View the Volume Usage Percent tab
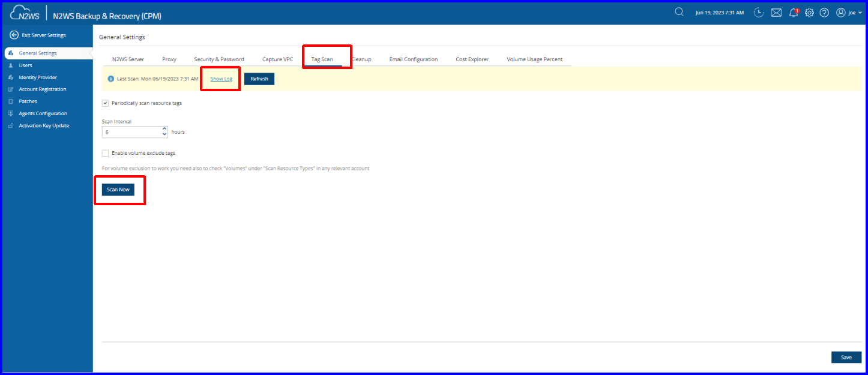This screenshot has height=375, width=868. click(x=535, y=59)
